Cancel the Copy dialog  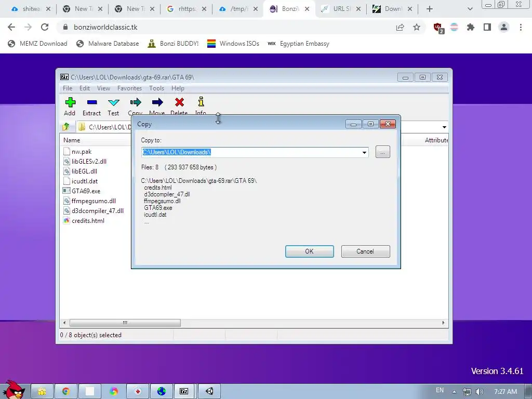(x=365, y=251)
